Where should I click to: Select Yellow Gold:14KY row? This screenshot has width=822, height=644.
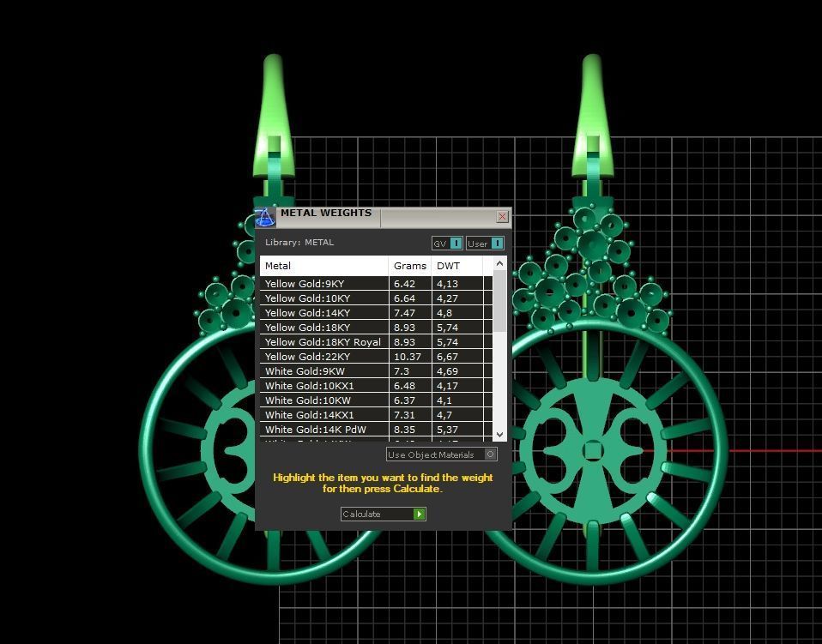(377, 313)
